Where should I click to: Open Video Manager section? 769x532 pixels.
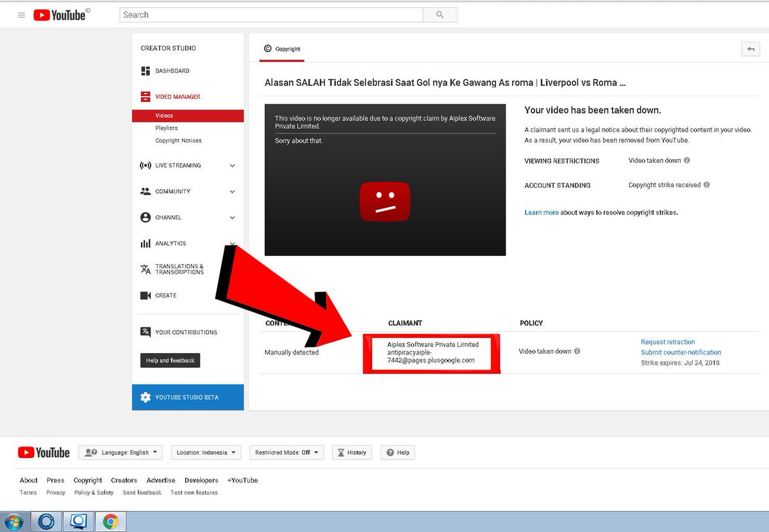pos(178,97)
